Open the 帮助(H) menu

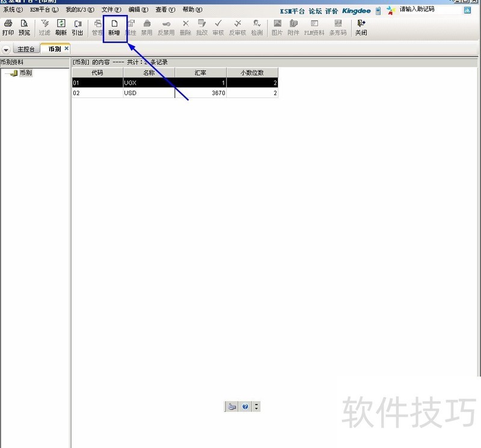[192, 10]
